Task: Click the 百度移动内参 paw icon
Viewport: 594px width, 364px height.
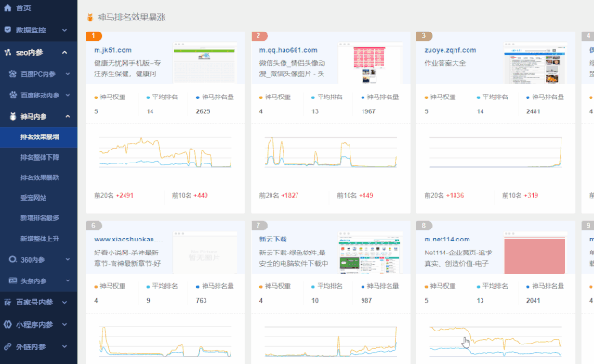Action: coord(13,95)
